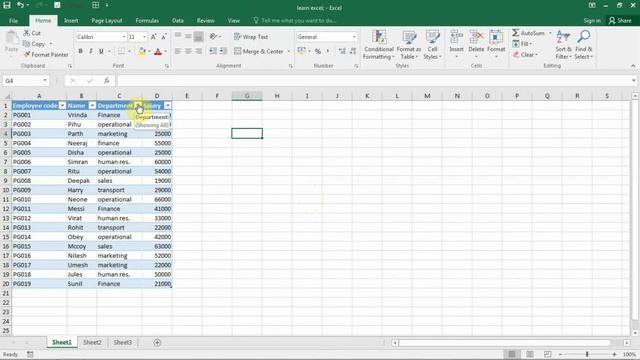The image size is (640, 360).
Task: Click AutoSum sigma button
Action: (x=529, y=33)
